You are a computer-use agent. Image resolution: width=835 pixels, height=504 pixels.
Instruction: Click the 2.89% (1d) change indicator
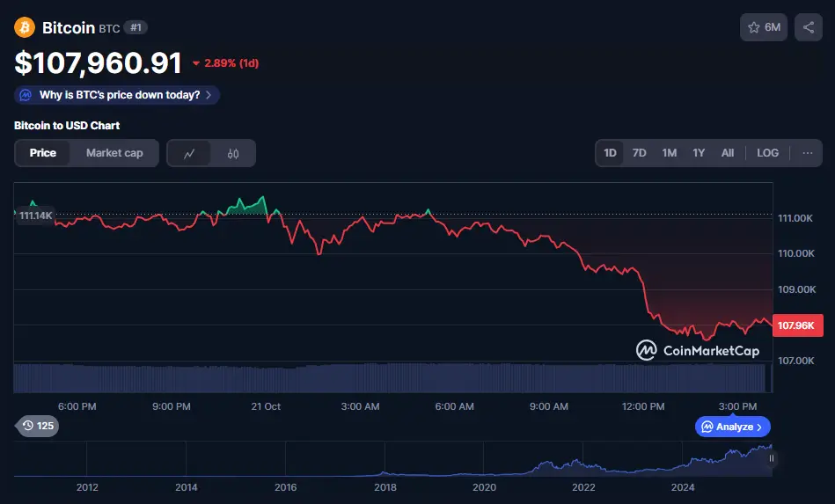pos(226,63)
